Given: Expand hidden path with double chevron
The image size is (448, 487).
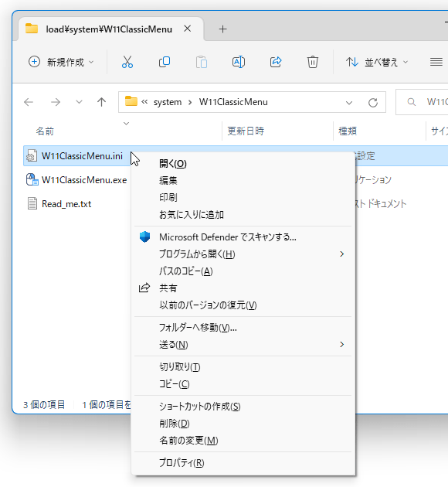Looking at the screenshot, I should tap(144, 101).
